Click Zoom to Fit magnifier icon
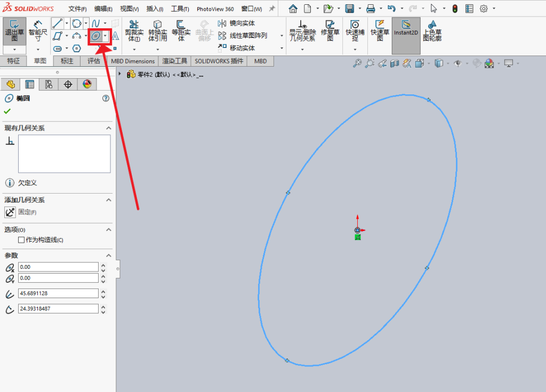The height and width of the screenshot is (392, 546). tap(357, 63)
